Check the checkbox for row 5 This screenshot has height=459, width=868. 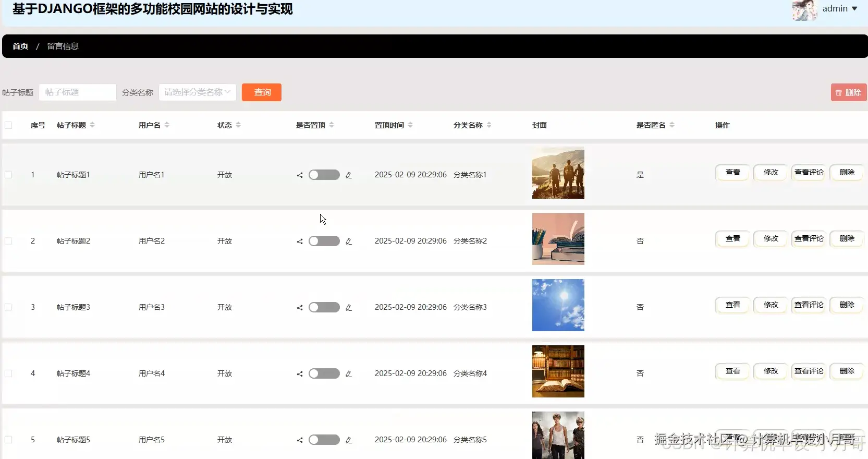(8, 440)
